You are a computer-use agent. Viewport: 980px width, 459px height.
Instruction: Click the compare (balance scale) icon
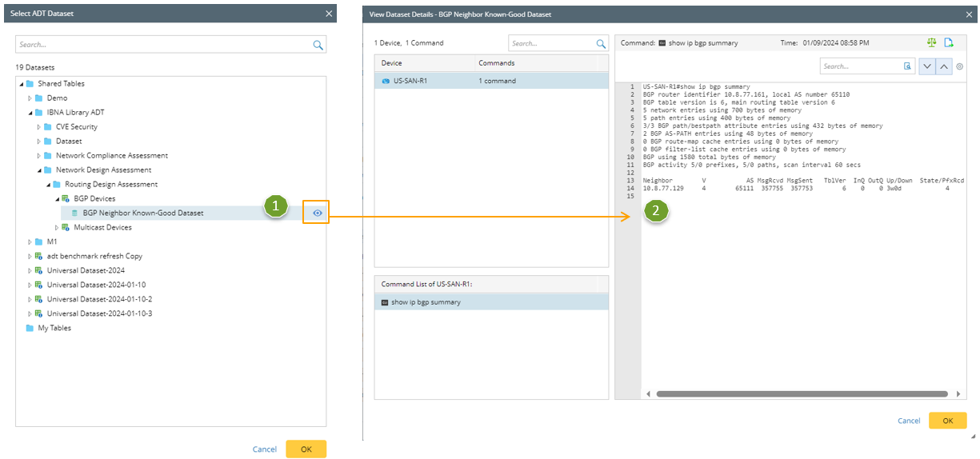931,43
